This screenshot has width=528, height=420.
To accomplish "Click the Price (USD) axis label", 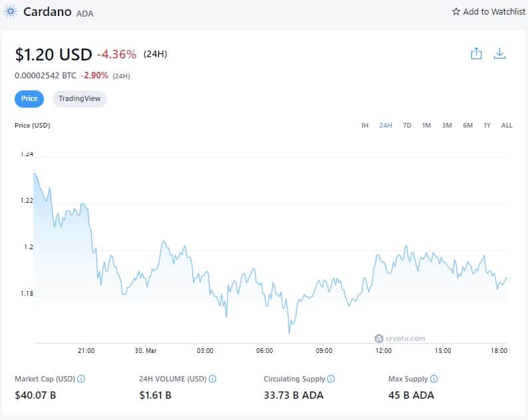I will (33, 126).
